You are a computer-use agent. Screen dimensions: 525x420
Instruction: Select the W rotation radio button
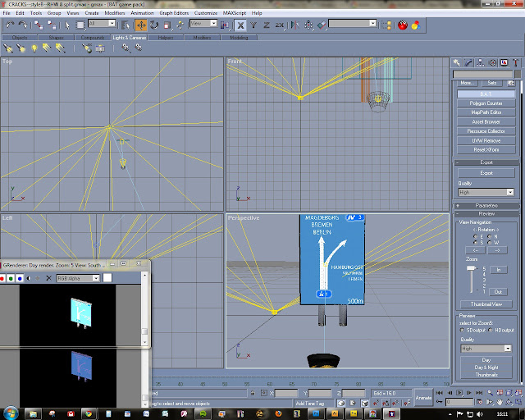(x=490, y=242)
